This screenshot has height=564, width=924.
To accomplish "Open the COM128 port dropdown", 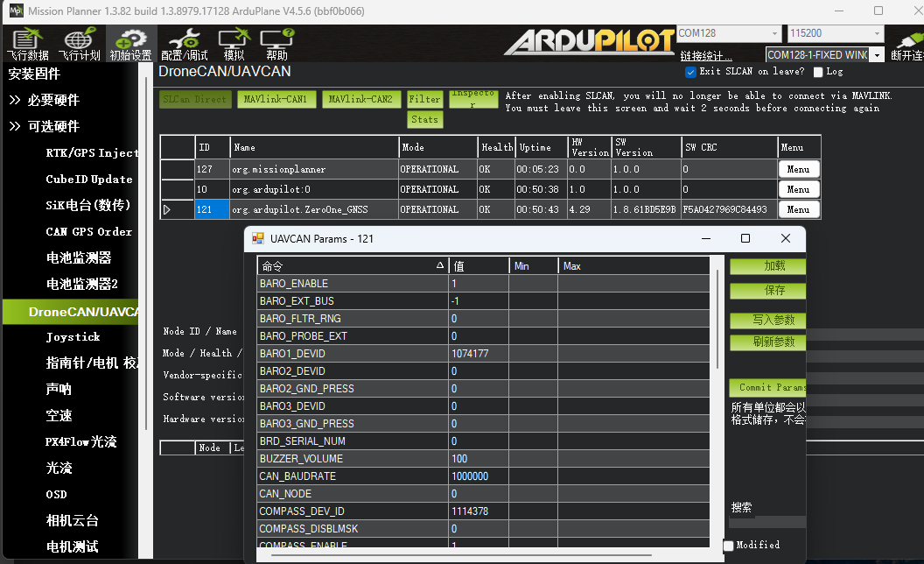I will click(775, 33).
